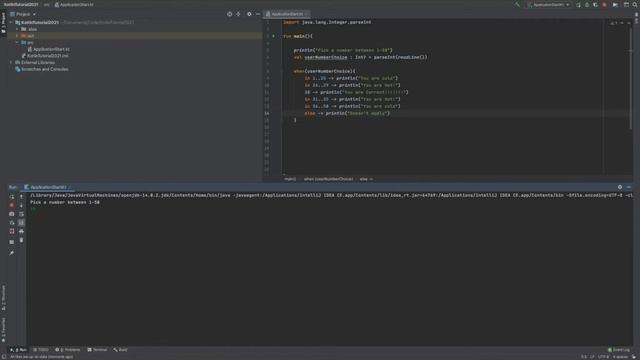This screenshot has height=360, width=640.
Task: Click 4 spaces indent setting in status bar
Action: click(x=620, y=357)
